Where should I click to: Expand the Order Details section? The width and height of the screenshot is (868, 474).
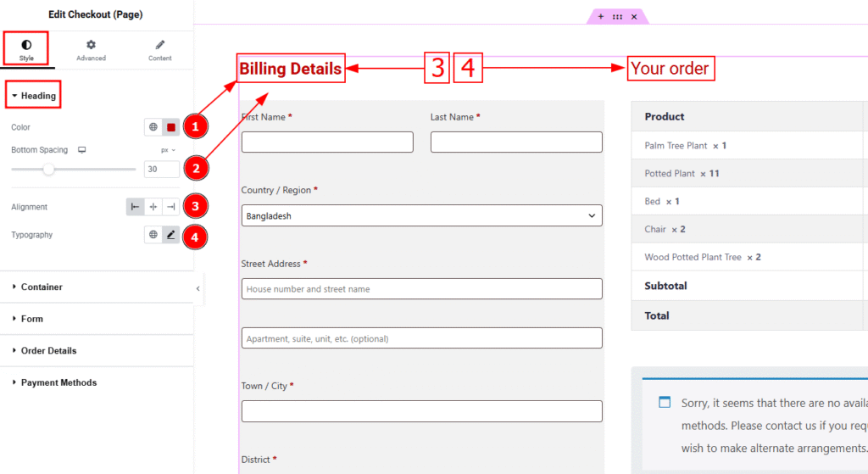48,351
